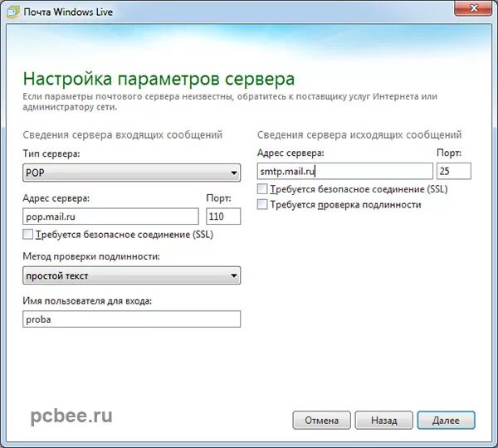The width and height of the screenshot is (498, 448).
Task: Click the outgoing port field showing 25
Action: pyautogui.click(x=454, y=172)
